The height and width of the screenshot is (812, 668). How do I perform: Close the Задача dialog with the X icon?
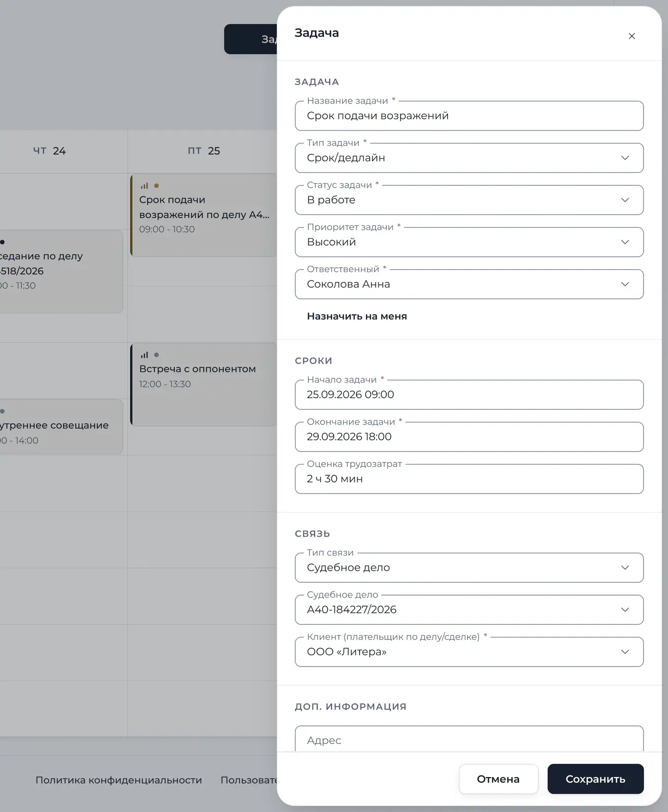[631, 36]
